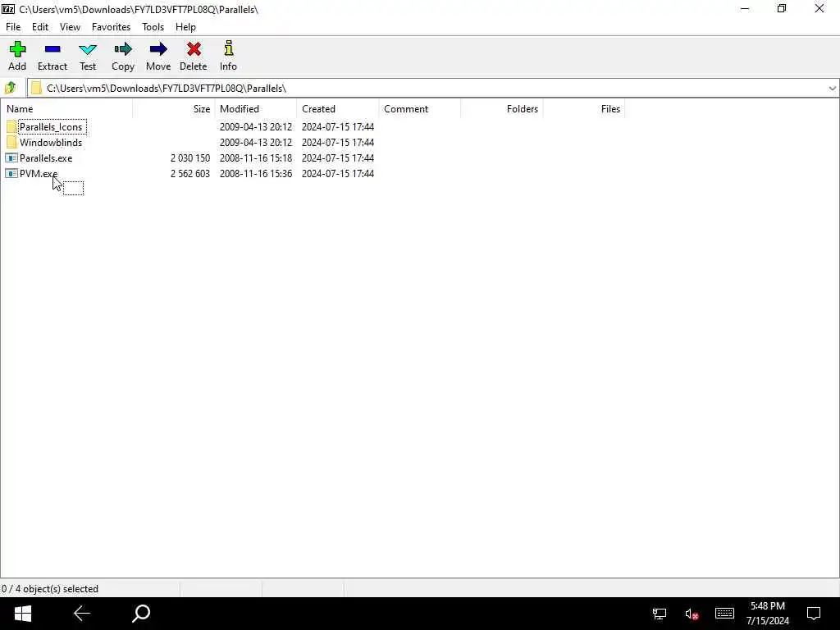Sort by the Modified column header
Screen dimensions: 840x630
click(256, 109)
